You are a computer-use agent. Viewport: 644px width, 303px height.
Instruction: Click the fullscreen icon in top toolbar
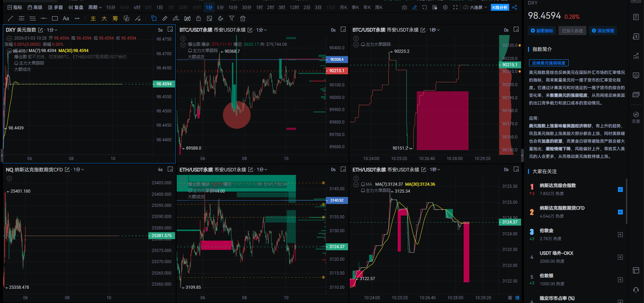455,7
